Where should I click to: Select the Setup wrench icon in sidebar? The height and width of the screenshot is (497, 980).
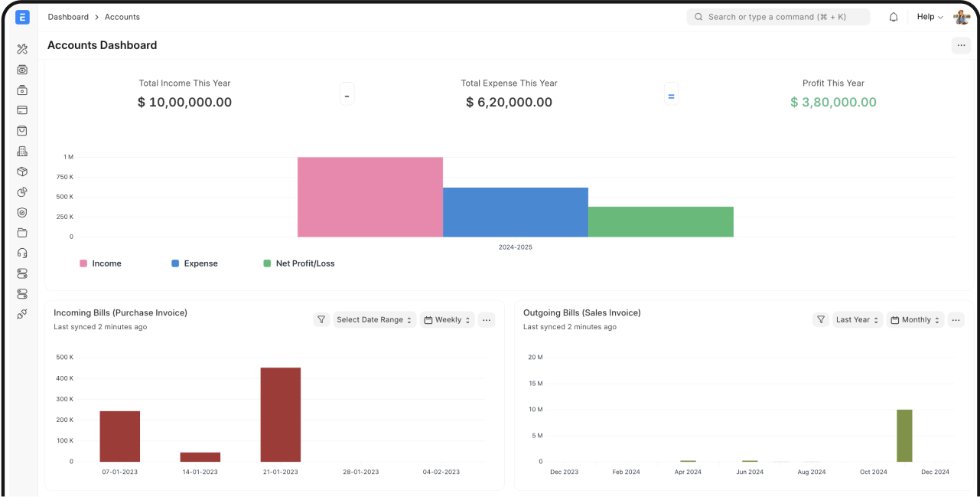[22, 48]
